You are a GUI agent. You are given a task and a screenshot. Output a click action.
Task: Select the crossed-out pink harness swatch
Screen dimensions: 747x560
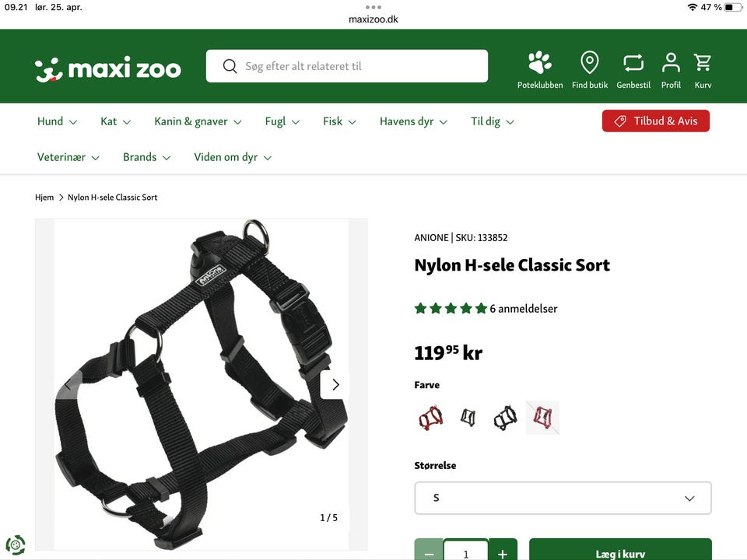(x=542, y=418)
